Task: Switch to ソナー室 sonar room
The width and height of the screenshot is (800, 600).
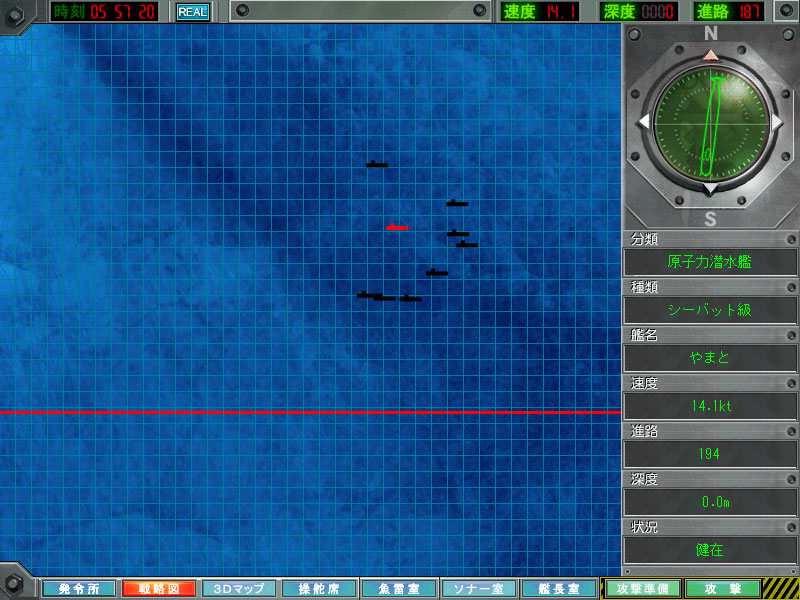Action: (x=478, y=589)
